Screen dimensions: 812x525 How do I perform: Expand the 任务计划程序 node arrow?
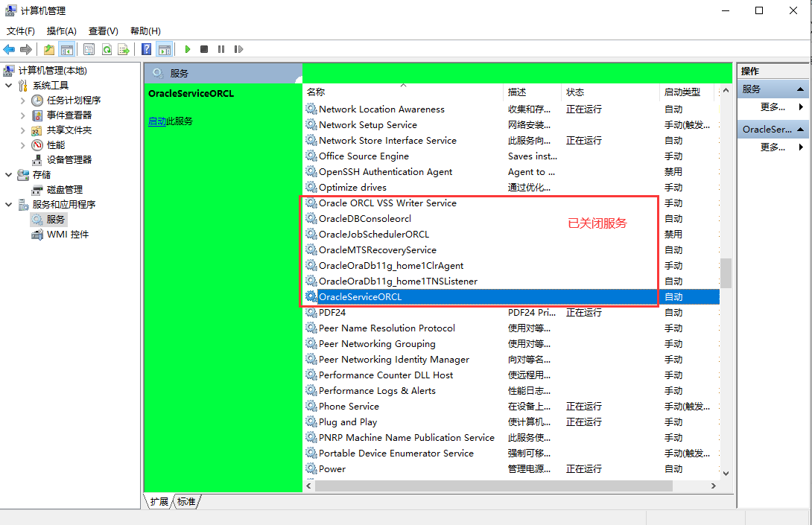(x=23, y=101)
